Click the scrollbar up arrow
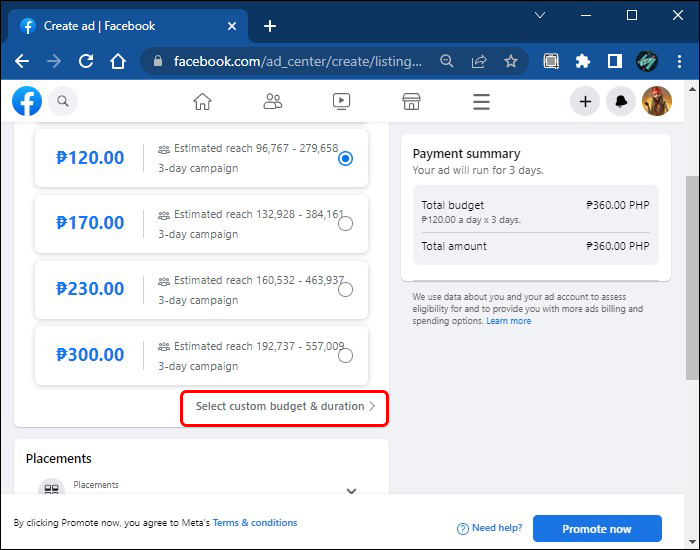The image size is (700, 550). point(692,89)
